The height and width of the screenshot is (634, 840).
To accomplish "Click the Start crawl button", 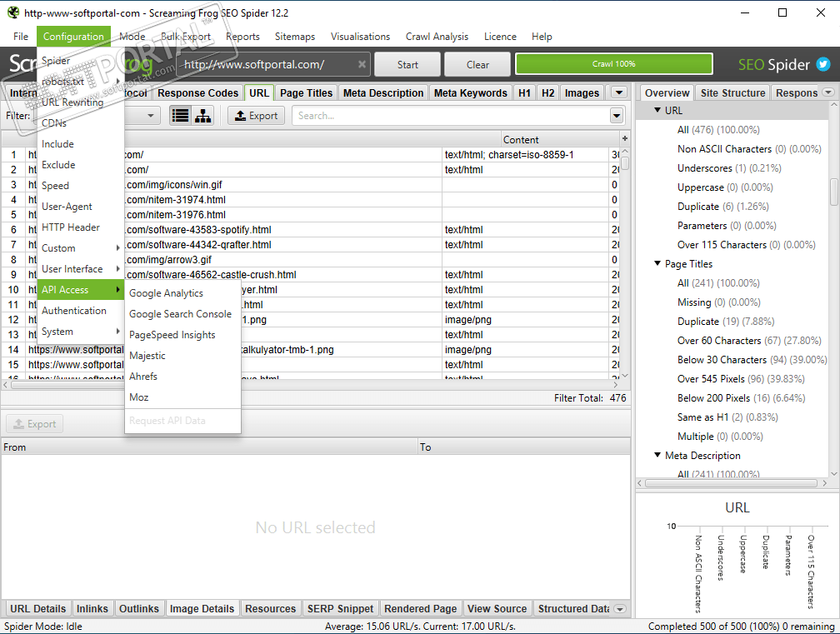I will [x=407, y=64].
